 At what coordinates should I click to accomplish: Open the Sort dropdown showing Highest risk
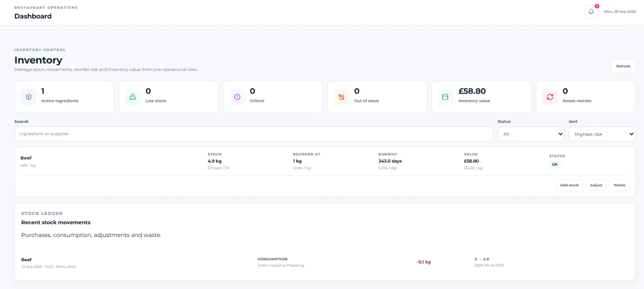click(602, 134)
